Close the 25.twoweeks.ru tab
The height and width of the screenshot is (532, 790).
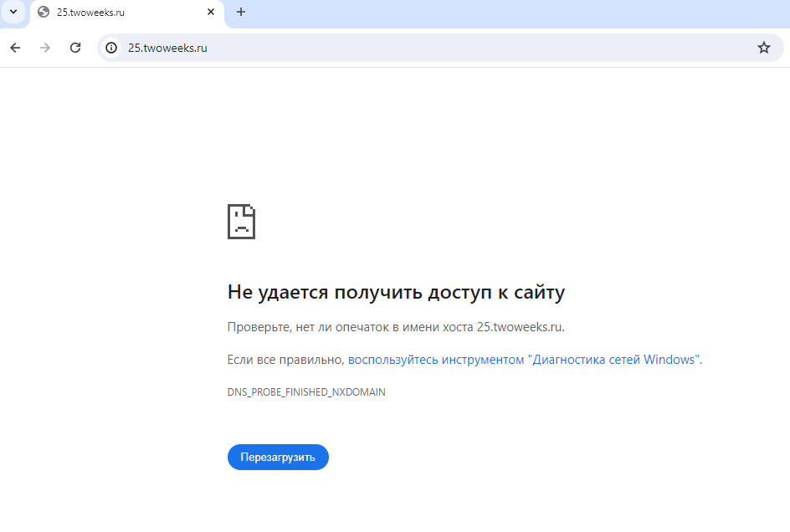tap(211, 12)
